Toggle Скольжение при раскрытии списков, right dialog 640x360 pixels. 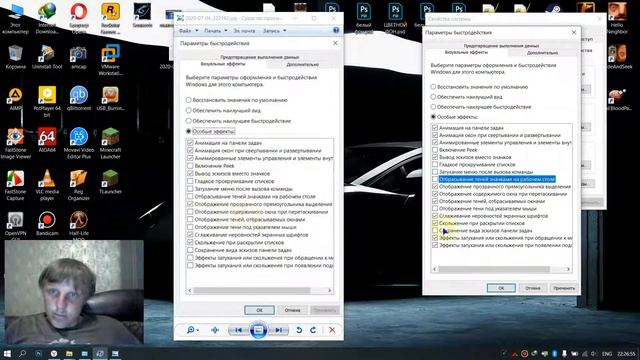[x=435, y=223]
